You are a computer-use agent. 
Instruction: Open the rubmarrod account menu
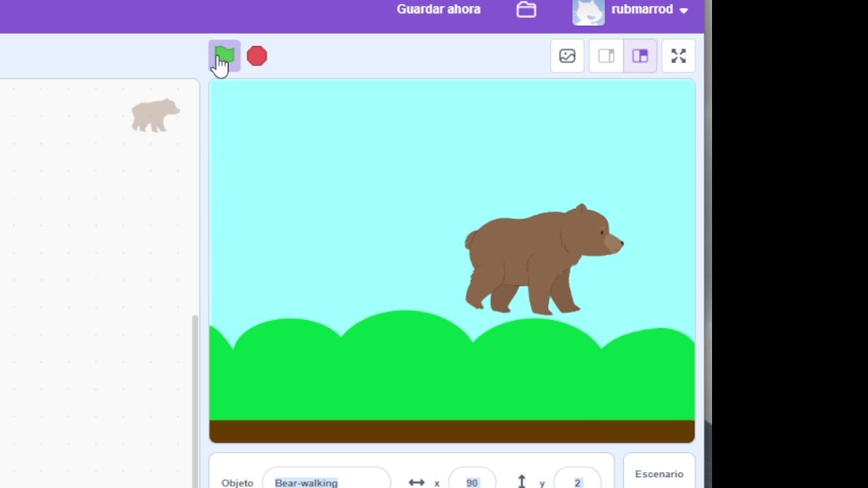(x=642, y=9)
